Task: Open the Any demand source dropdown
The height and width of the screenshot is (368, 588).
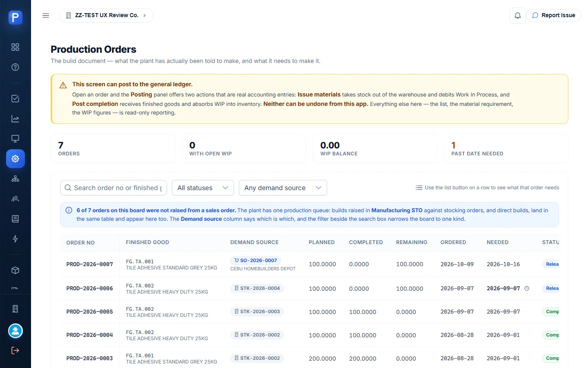Action: (283, 188)
